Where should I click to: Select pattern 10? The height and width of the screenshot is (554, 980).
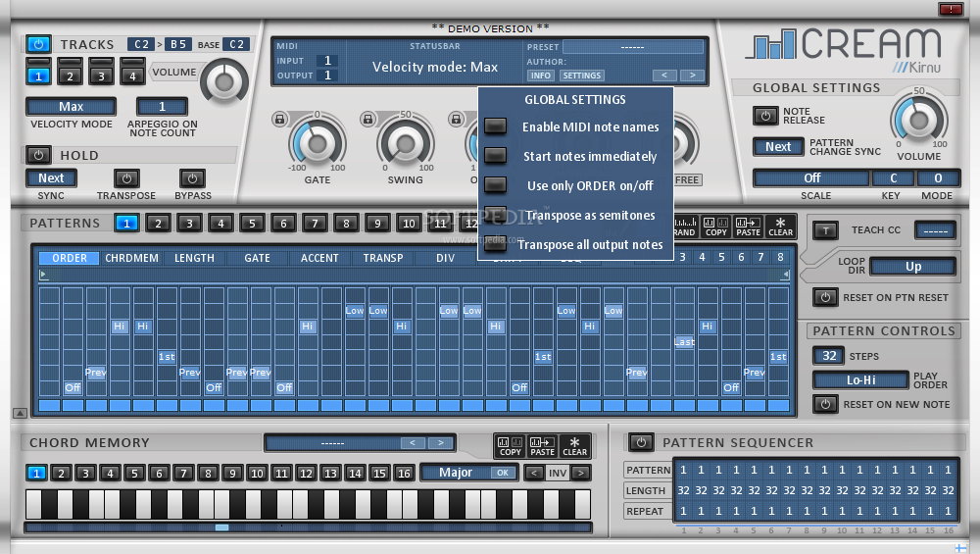tap(409, 224)
